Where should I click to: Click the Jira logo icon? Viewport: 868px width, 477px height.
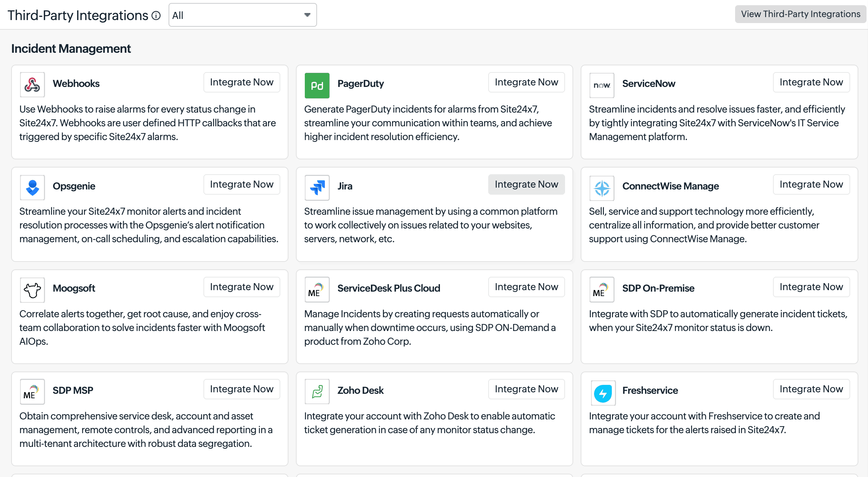click(x=317, y=187)
